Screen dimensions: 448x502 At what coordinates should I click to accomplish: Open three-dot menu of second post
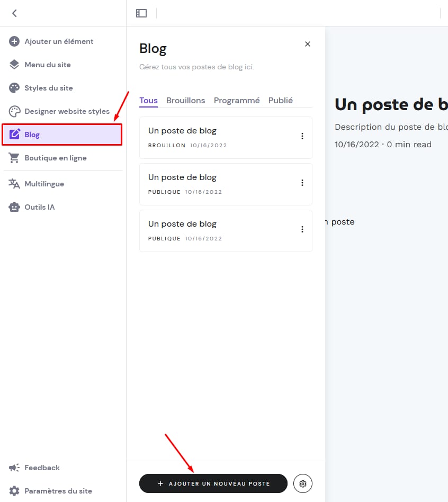pyautogui.click(x=302, y=183)
